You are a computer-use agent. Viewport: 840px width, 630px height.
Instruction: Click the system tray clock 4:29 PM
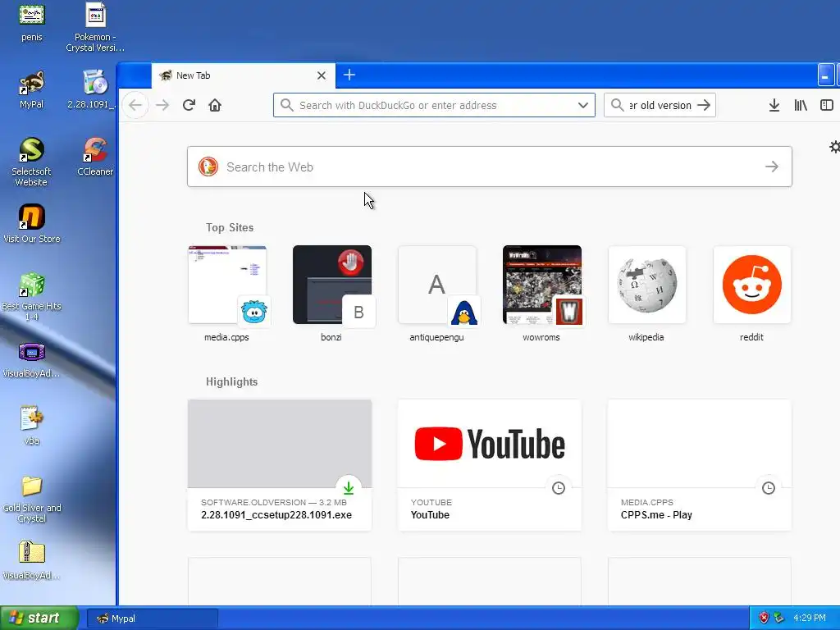(810, 619)
